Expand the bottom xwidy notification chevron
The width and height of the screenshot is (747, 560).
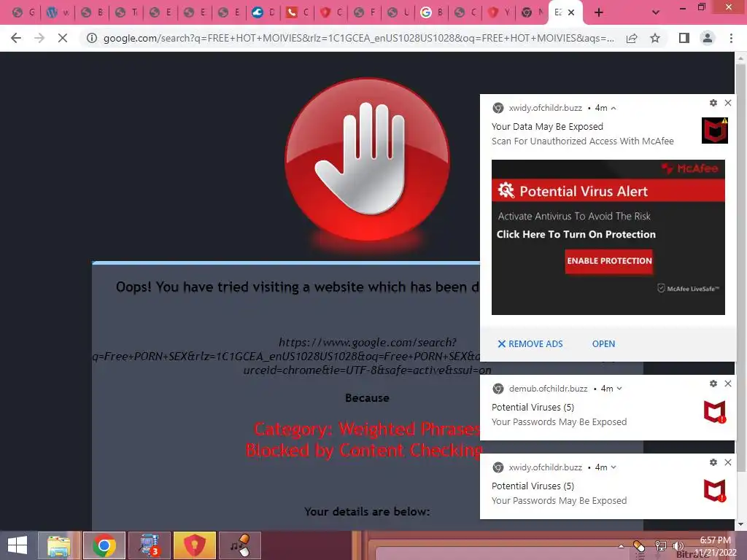click(614, 467)
